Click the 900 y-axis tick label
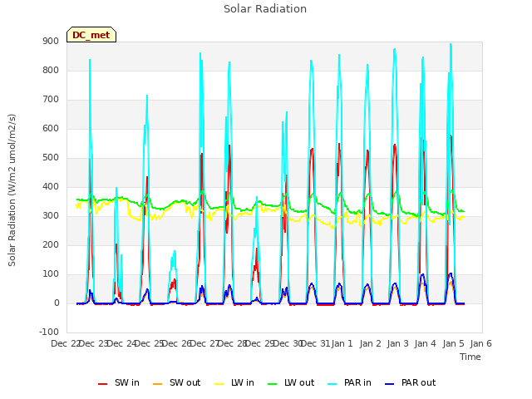 point(51,41)
